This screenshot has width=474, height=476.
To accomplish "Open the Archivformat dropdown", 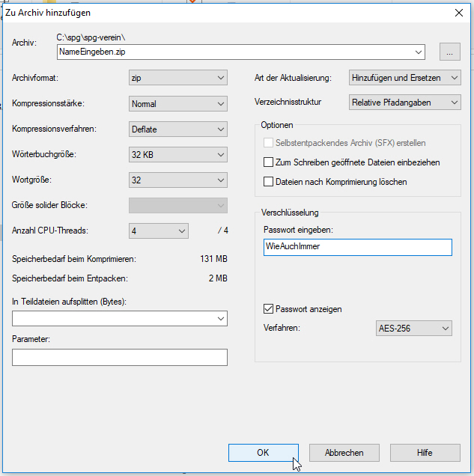I will click(177, 78).
